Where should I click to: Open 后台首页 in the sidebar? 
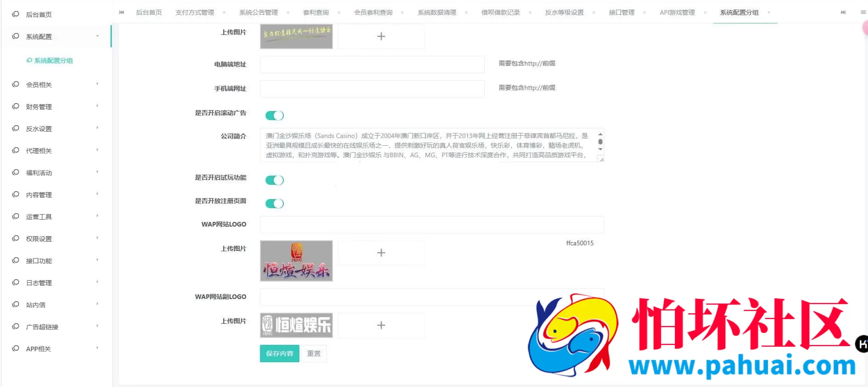click(39, 15)
